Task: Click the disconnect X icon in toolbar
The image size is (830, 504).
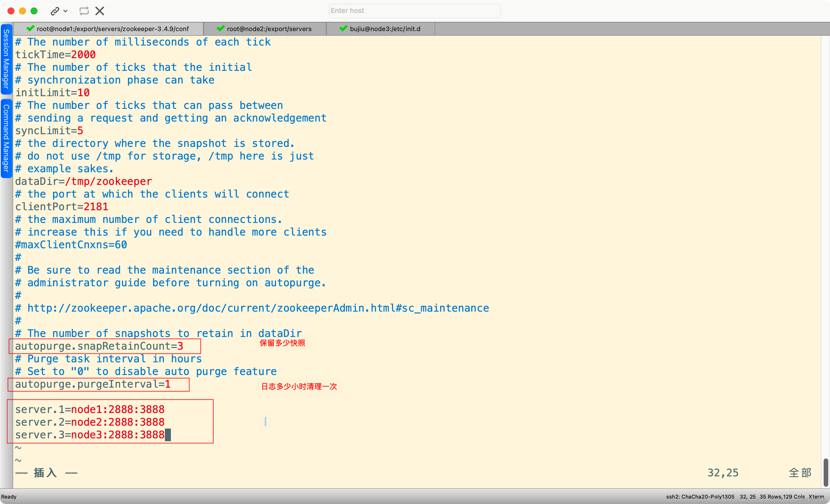Action: point(100,11)
